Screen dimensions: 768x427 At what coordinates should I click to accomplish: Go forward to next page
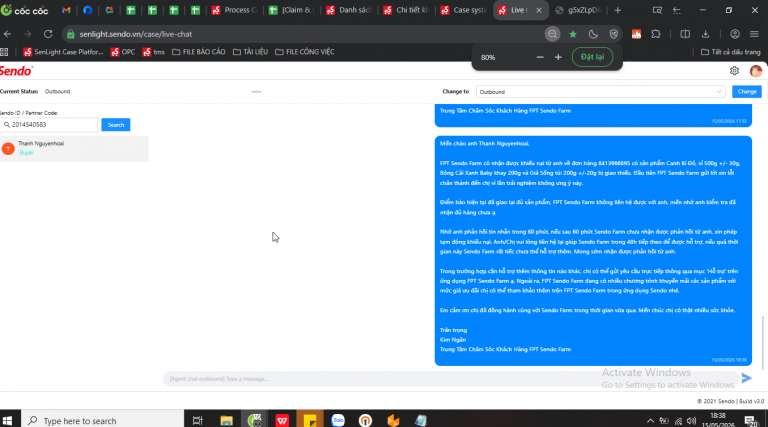pos(27,34)
